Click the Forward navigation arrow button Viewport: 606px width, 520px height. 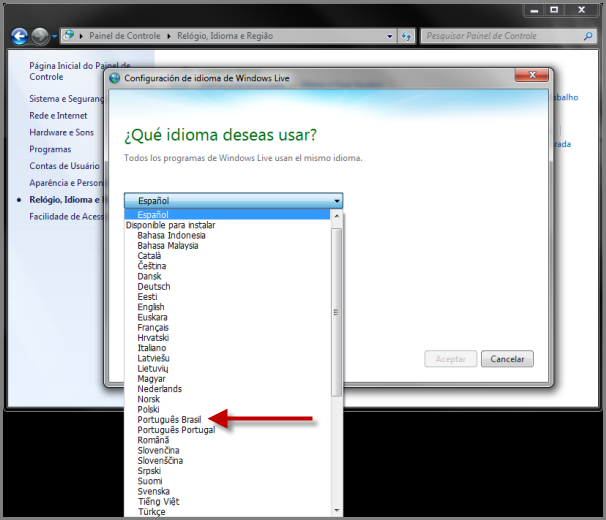click(40, 36)
